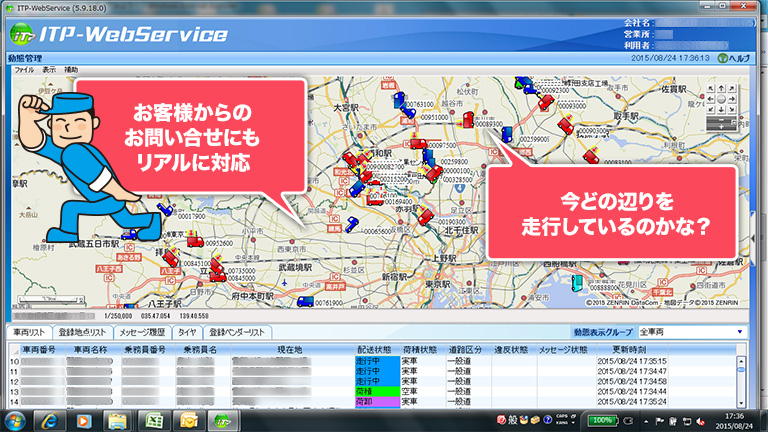768x432 pixels.
Task: Click the ITP logo in header
Action: click(22, 34)
